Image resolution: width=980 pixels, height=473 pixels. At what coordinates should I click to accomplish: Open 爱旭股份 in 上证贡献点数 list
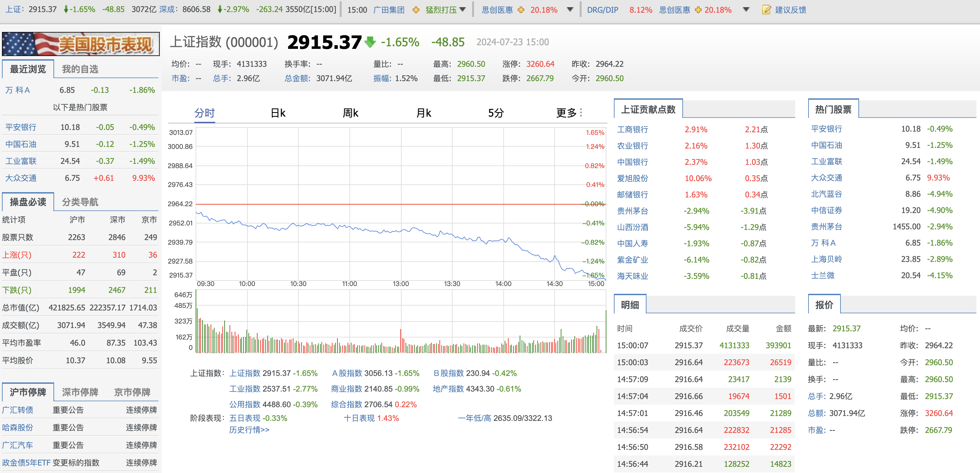point(632,178)
